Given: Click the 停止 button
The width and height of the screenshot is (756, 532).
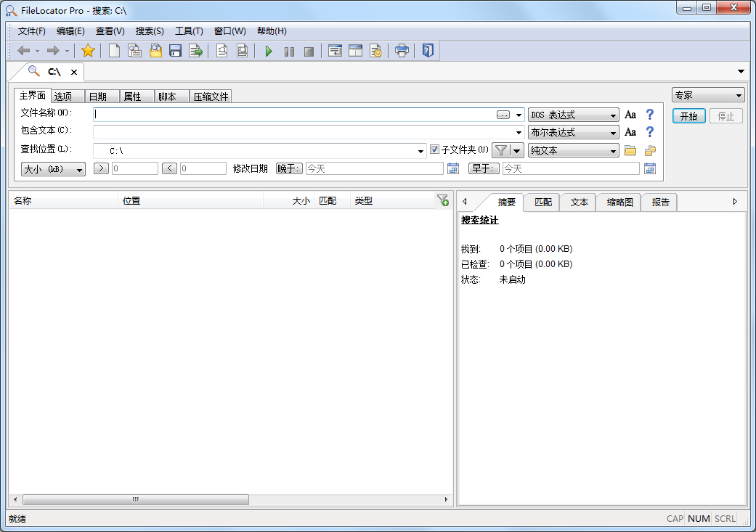Looking at the screenshot, I should (725, 116).
